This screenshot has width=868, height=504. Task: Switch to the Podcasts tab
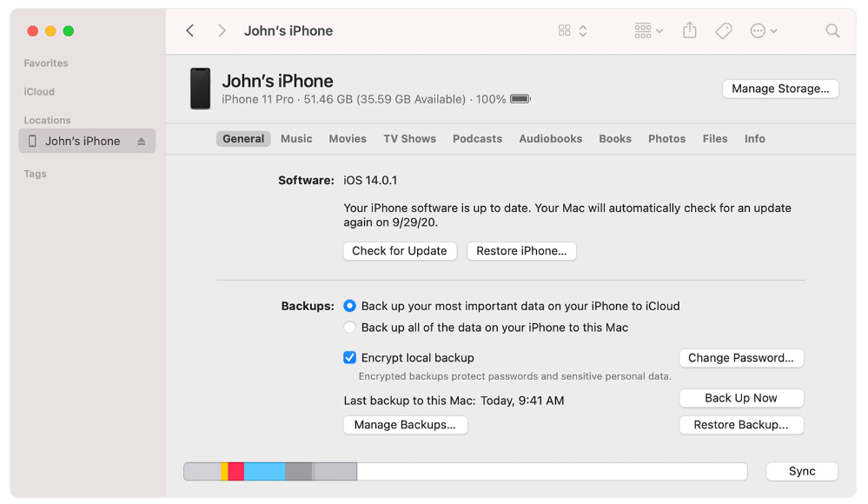coord(477,138)
